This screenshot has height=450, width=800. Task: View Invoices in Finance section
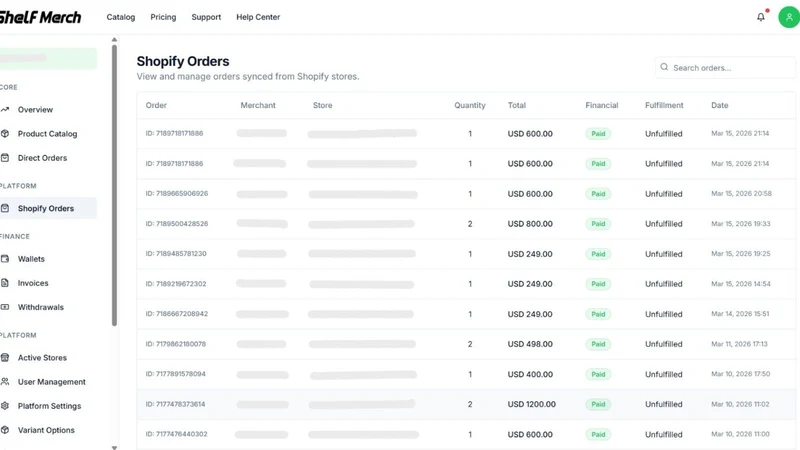(33, 283)
